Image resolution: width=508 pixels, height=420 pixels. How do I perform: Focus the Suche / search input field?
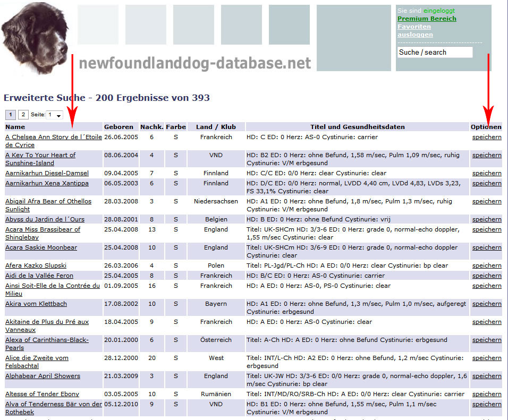[435, 52]
